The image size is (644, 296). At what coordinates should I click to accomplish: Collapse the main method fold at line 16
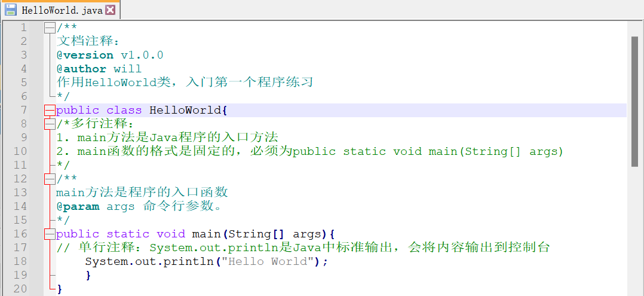[x=50, y=234]
